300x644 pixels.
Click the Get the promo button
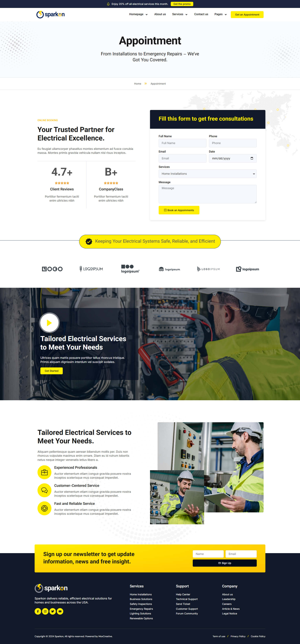pyautogui.click(x=182, y=4)
